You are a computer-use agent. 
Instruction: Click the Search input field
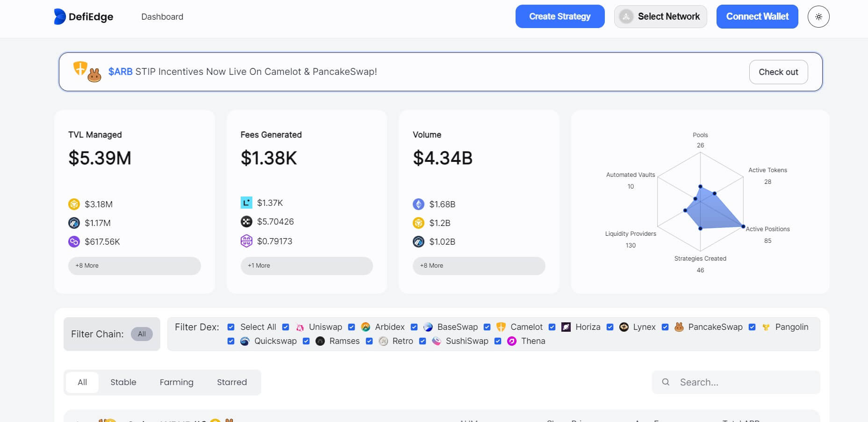tap(736, 382)
